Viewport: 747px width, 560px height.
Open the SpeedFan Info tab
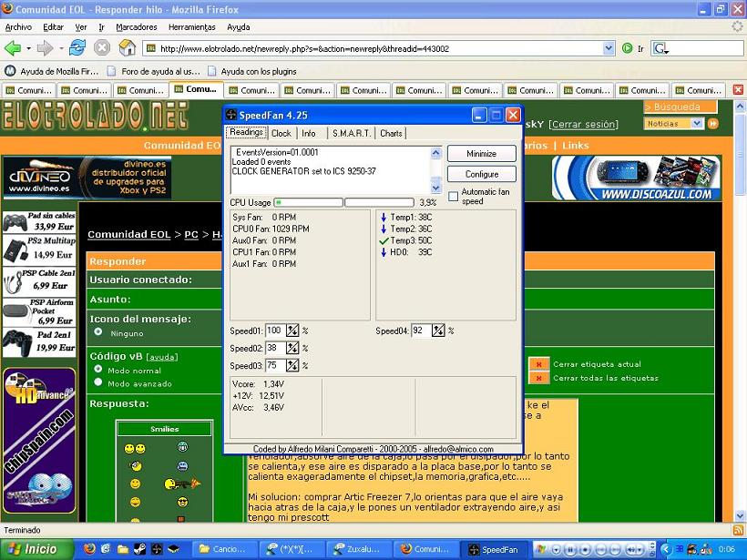(x=309, y=133)
